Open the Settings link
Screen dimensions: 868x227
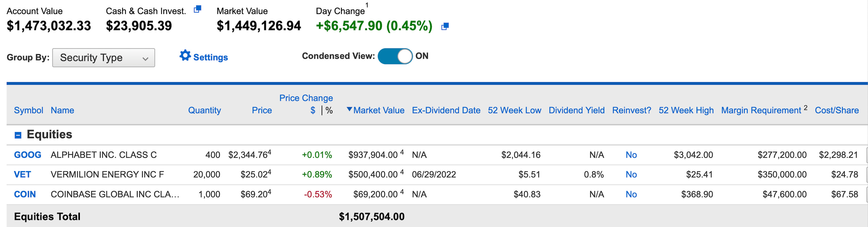tap(211, 58)
